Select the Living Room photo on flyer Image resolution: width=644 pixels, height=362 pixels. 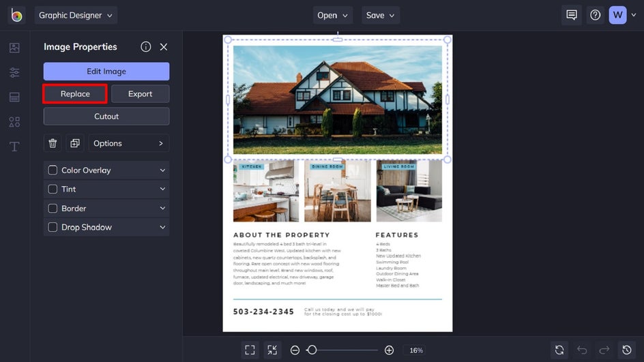[409, 191]
